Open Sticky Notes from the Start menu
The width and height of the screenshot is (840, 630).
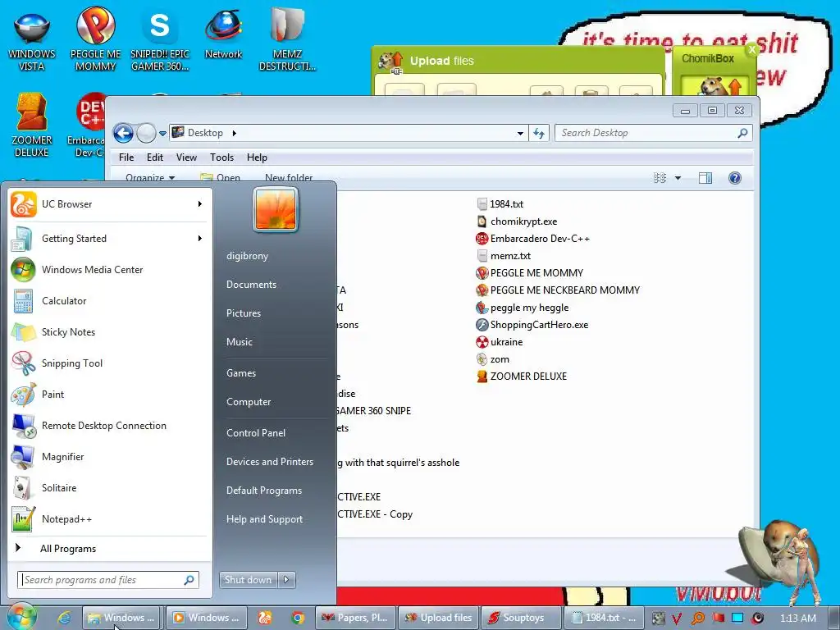(107, 331)
